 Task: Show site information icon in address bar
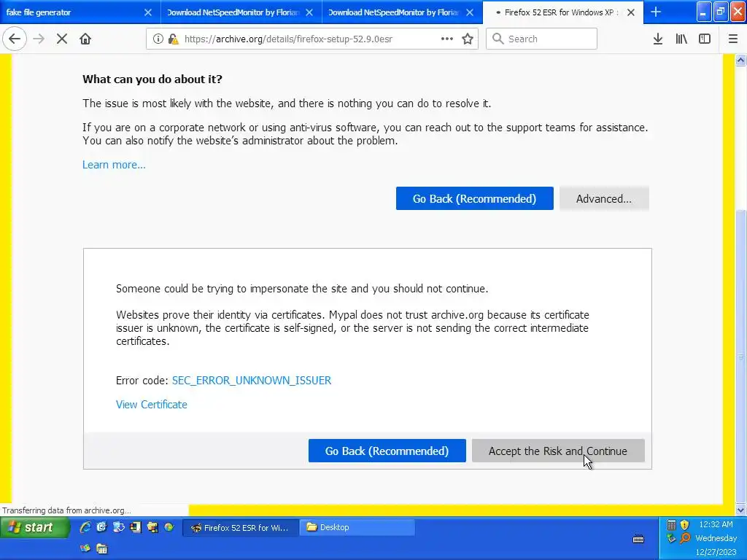(x=158, y=39)
